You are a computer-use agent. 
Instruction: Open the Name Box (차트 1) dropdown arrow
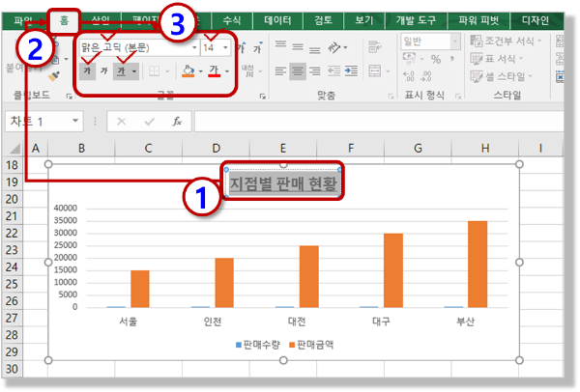[x=75, y=121]
